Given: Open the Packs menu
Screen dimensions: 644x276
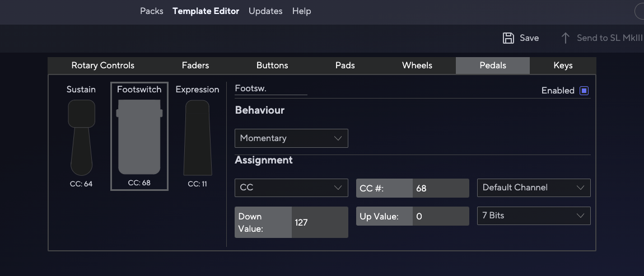Looking at the screenshot, I should click(152, 11).
